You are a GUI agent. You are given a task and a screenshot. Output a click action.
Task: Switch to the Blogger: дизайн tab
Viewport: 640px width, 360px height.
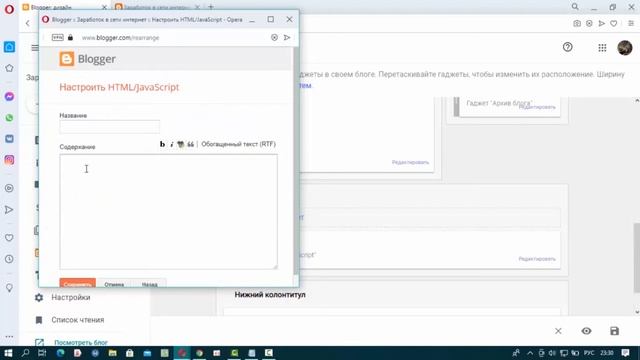point(65,7)
